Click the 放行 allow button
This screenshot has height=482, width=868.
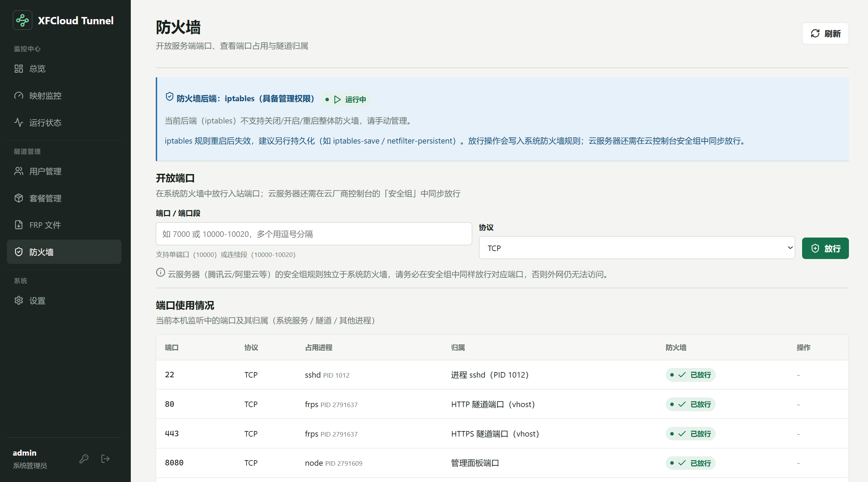point(825,248)
